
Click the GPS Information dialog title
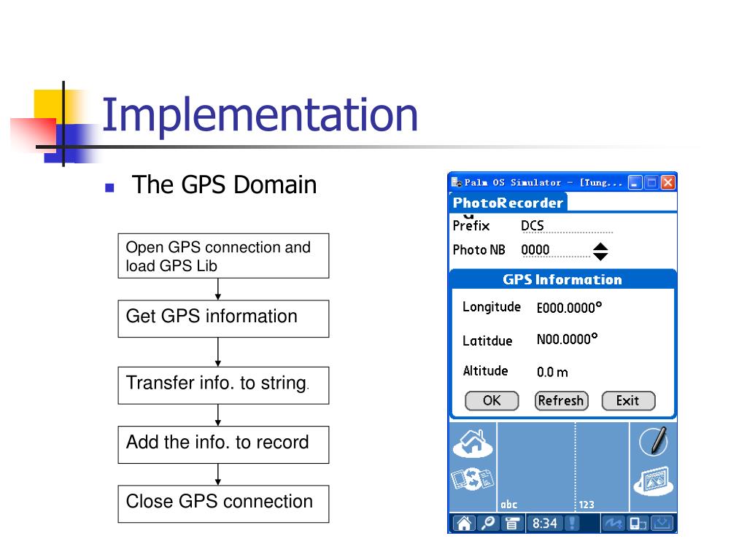point(562,279)
